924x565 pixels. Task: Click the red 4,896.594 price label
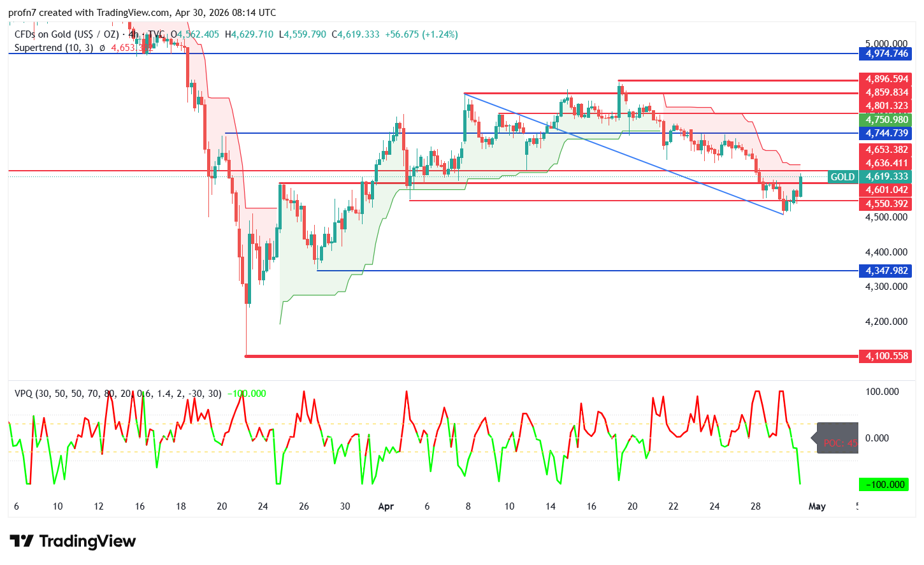pos(886,80)
